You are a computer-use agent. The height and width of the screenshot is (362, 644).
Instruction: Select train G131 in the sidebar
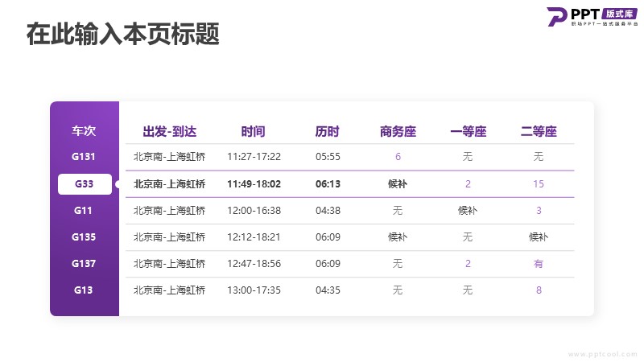[84, 157]
